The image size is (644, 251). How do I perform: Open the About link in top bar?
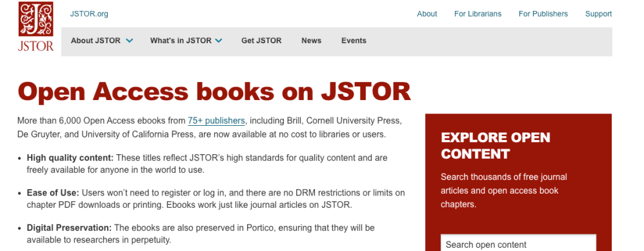pos(427,14)
